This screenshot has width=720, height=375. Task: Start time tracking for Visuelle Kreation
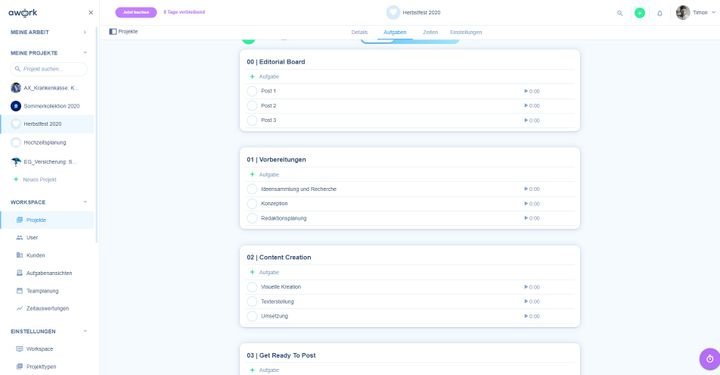[x=526, y=287]
